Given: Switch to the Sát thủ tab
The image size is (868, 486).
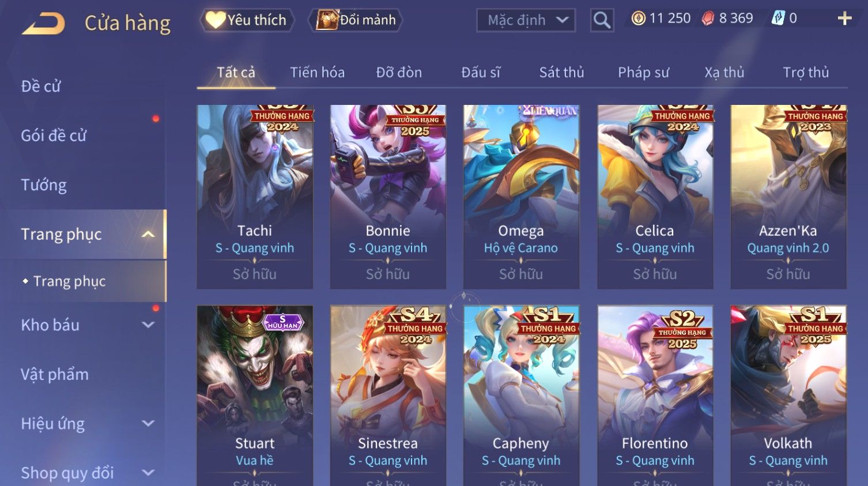Looking at the screenshot, I should tap(561, 73).
